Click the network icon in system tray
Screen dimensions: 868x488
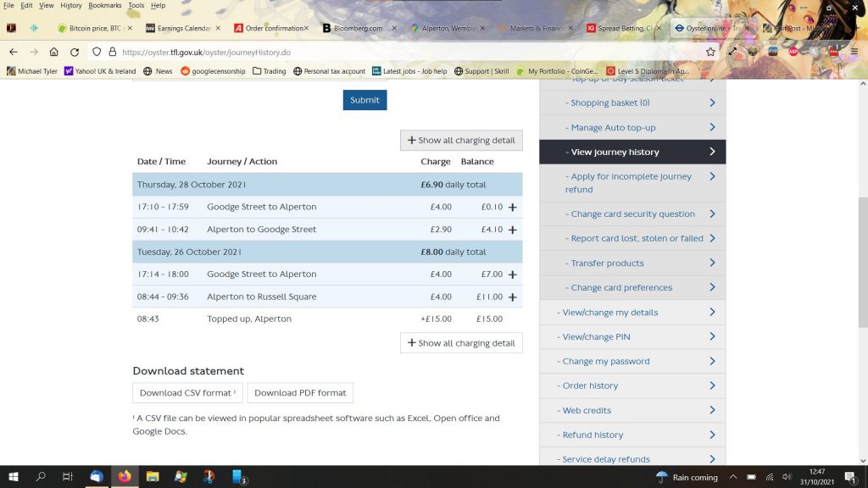pyautogui.click(x=770, y=477)
